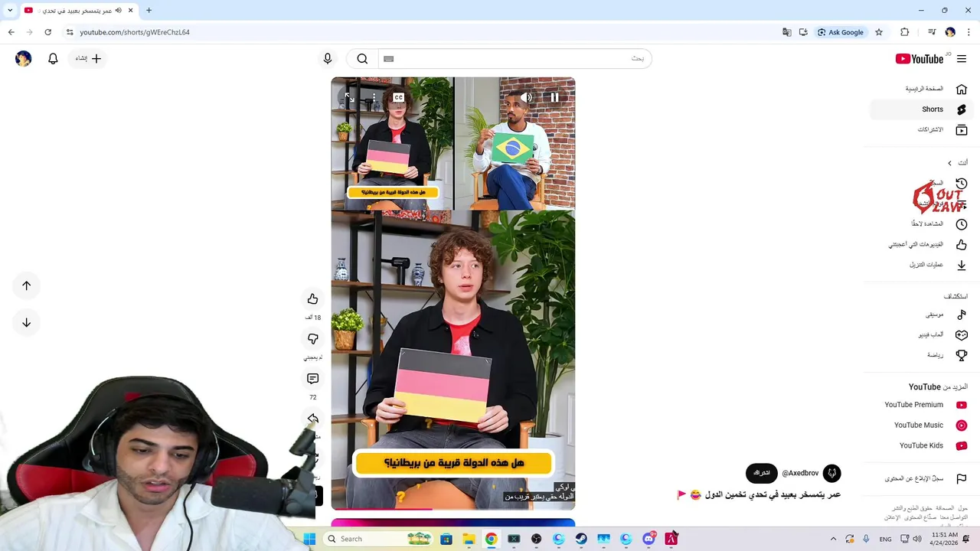Dislike the Short with thumbs-down icon
The image size is (980, 551).
coord(312,339)
